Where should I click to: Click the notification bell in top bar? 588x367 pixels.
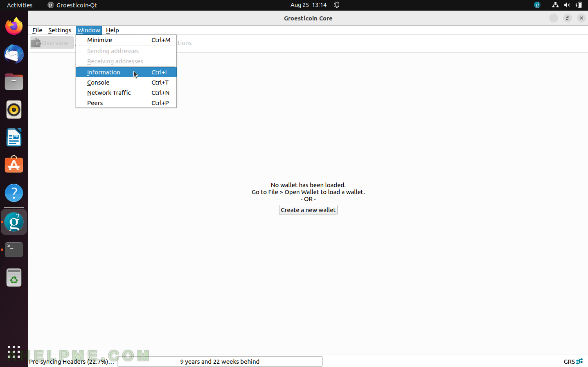[337, 5]
